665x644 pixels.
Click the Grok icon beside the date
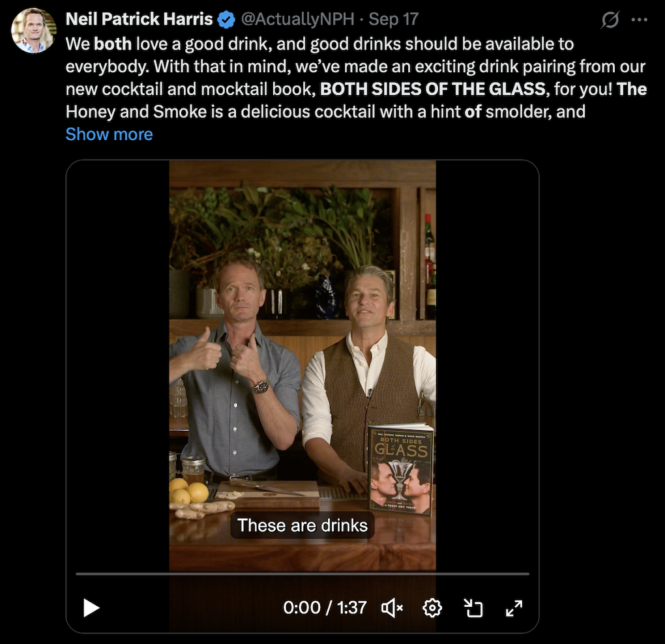(609, 20)
